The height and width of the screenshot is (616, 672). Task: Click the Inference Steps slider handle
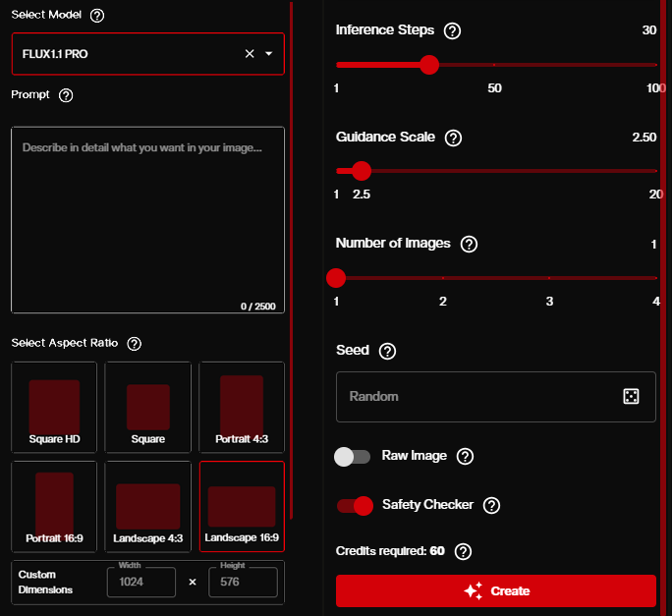[x=429, y=65]
